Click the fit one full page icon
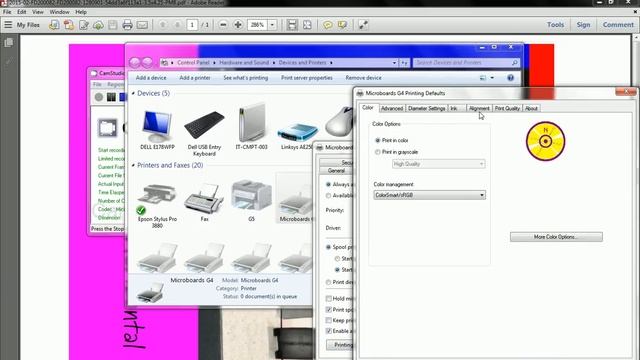The image size is (640, 360). click(x=307, y=25)
